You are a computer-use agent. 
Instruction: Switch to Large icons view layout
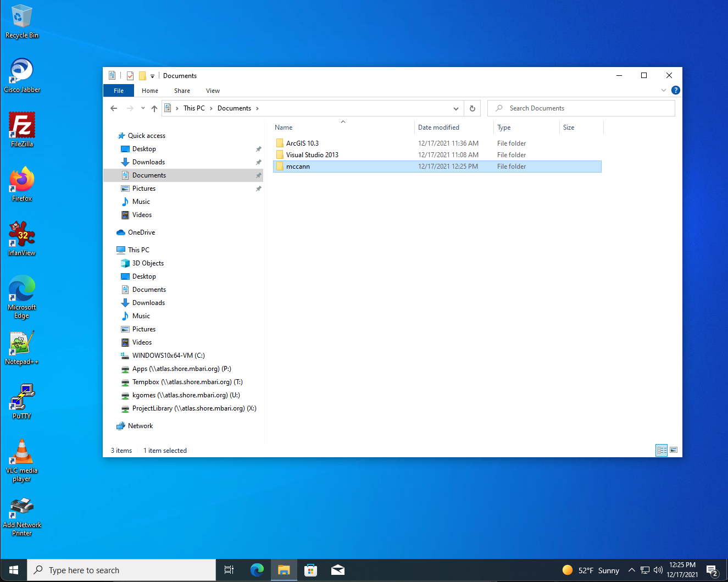click(x=674, y=450)
